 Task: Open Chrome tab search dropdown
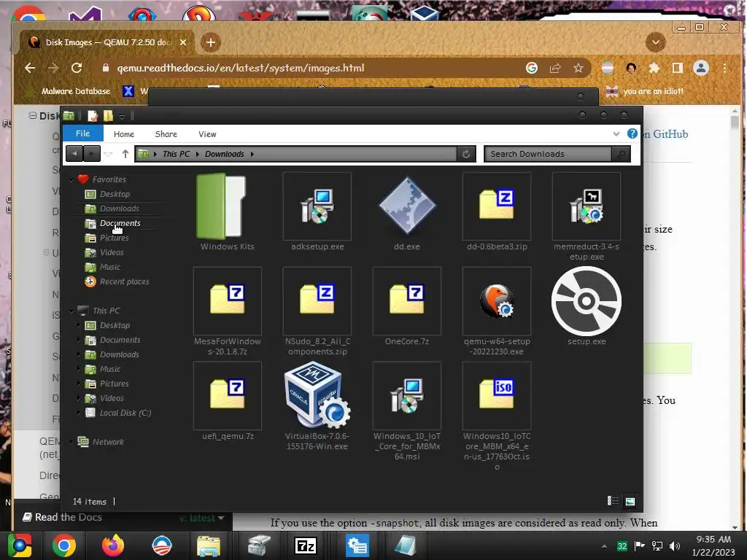point(656,42)
